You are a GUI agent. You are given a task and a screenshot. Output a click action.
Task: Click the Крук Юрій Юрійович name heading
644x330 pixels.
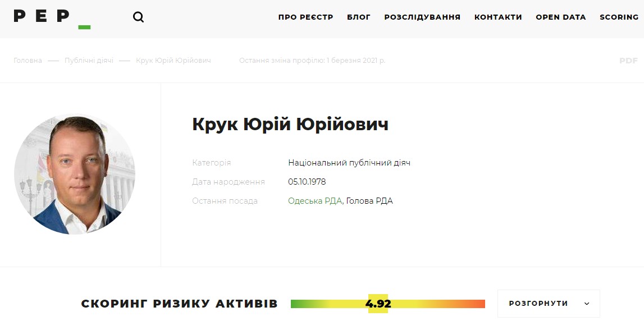tap(290, 125)
